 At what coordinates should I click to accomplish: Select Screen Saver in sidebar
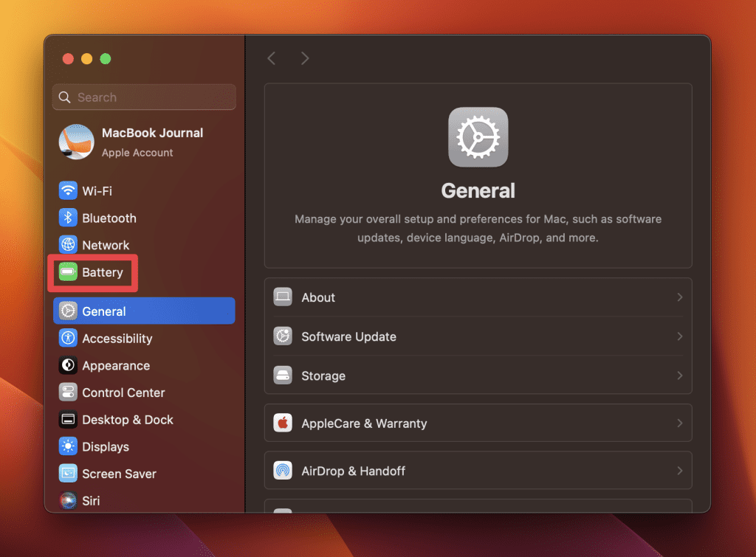pos(119,474)
